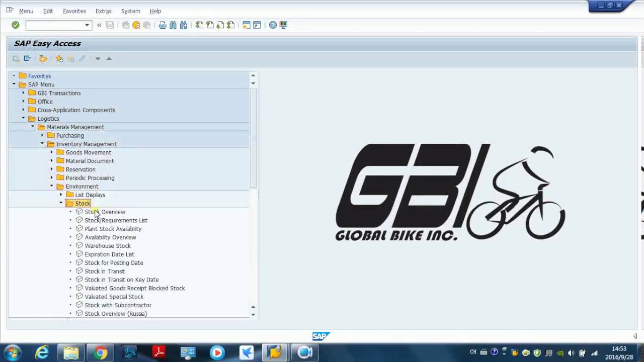Go to Last Page icon
This screenshot has height=362, width=644.
pos(230,25)
